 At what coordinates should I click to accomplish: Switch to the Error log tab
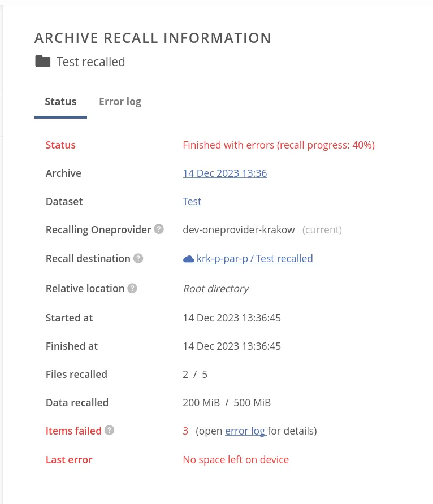coord(120,102)
